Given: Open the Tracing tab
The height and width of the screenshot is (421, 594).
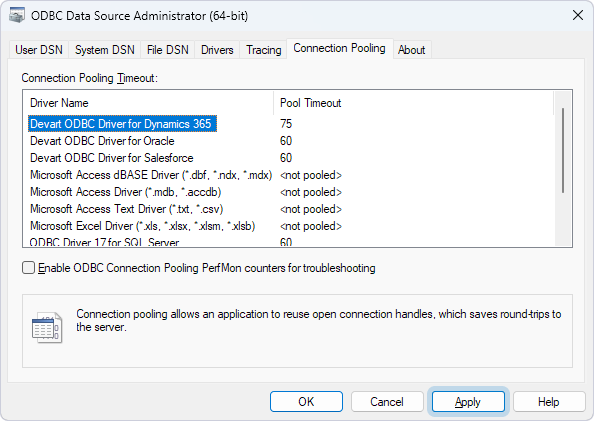Looking at the screenshot, I should pos(263,50).
